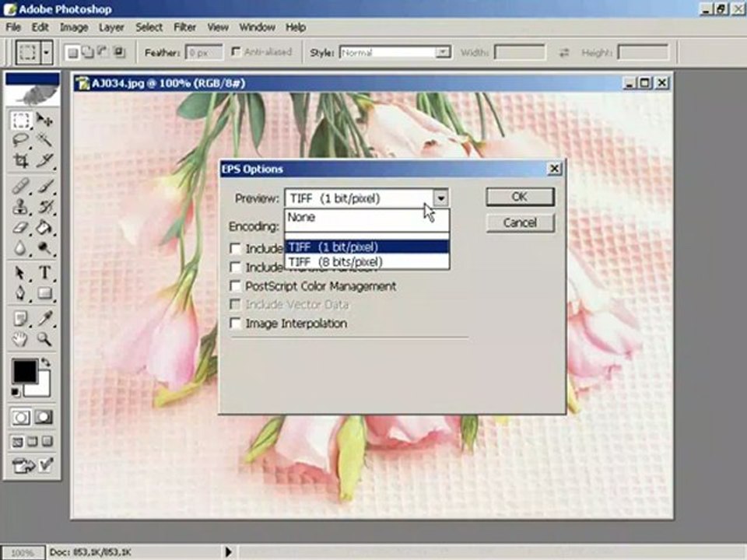
Task: Select the Path Selection tool
Action: click(20, 273)
